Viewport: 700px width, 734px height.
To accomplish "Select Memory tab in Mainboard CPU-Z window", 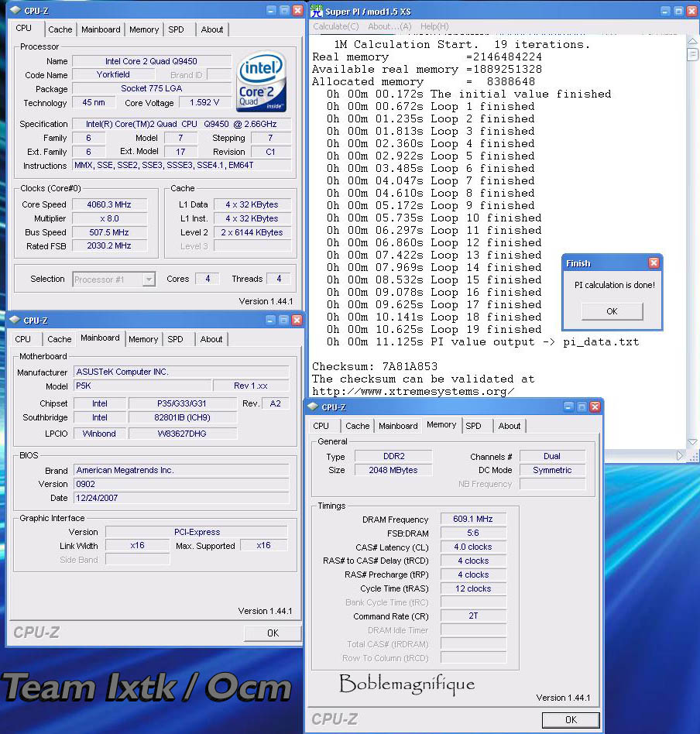I will pos(143,339).
